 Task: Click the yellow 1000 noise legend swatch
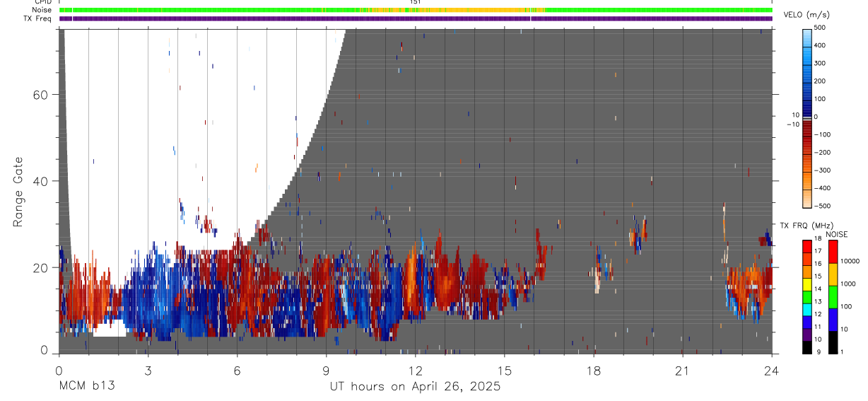[x=833, y=274]
